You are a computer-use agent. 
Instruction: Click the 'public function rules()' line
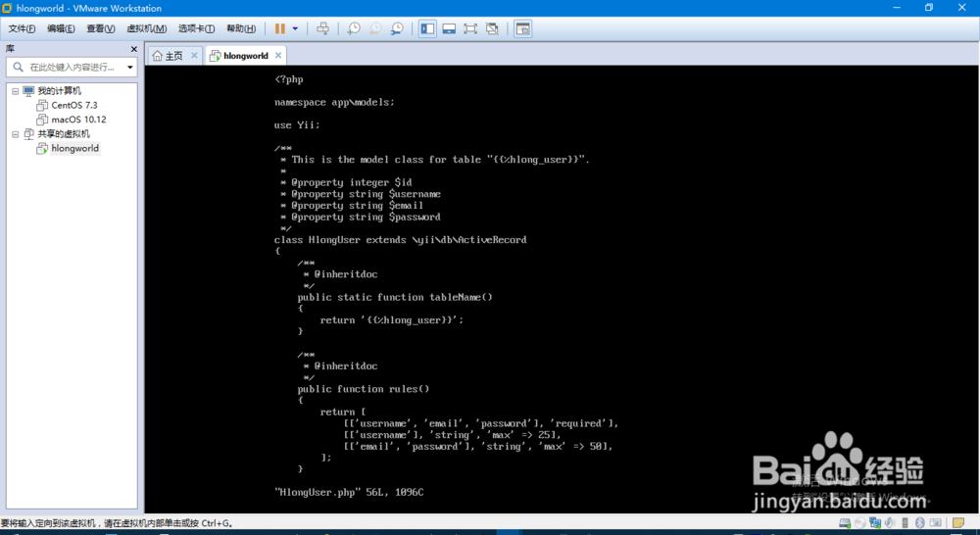(x=364, y=389)
